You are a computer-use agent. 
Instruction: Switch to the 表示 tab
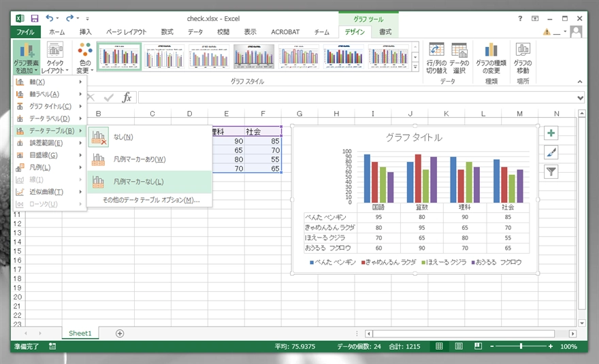point(250,32)
